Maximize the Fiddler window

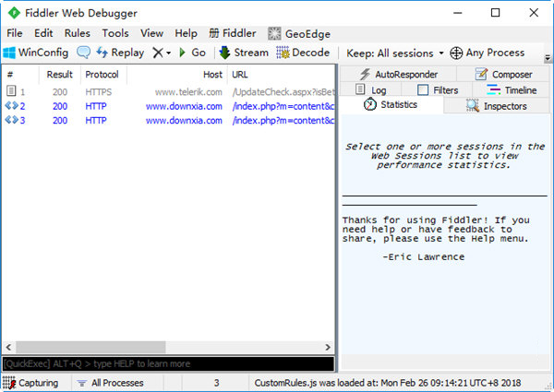(x=495, y=13)
